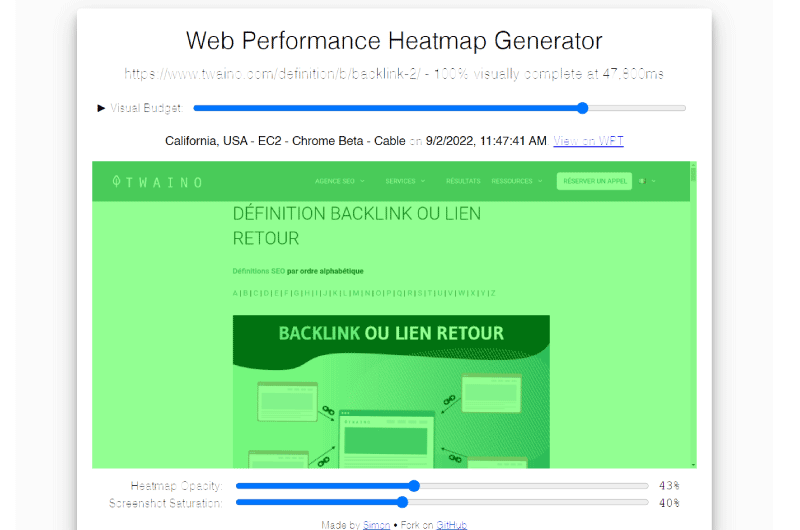Viewport: 800px width, 530px height.
Task: Click the DÉFINITION BACKLINK OU LIEN RETOUR heading
Action: coord(357,226)
